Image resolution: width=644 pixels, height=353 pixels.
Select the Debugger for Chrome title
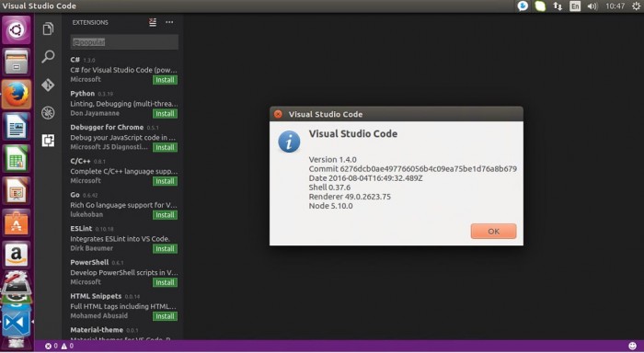pyautogui.click(x=107, y=127)
